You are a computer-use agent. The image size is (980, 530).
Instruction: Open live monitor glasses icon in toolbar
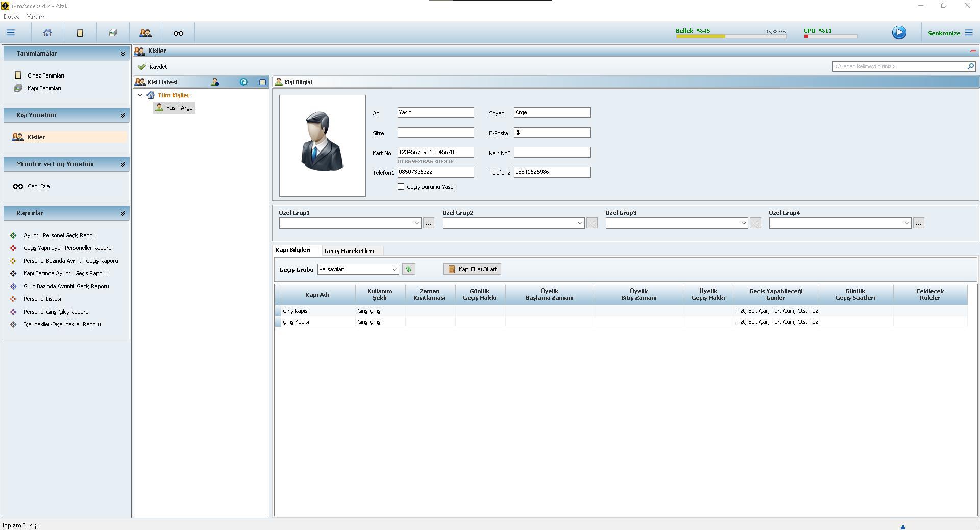click(178, 33)
